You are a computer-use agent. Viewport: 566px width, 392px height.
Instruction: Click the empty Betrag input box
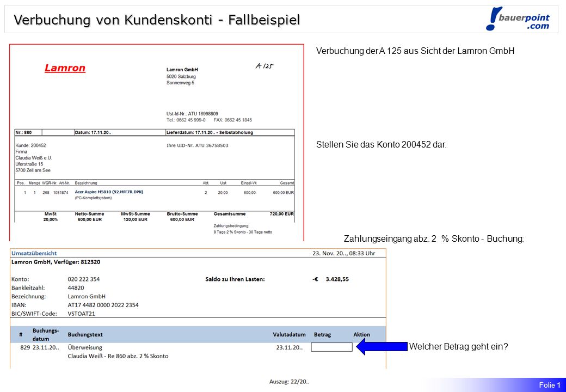coord(331,347)
